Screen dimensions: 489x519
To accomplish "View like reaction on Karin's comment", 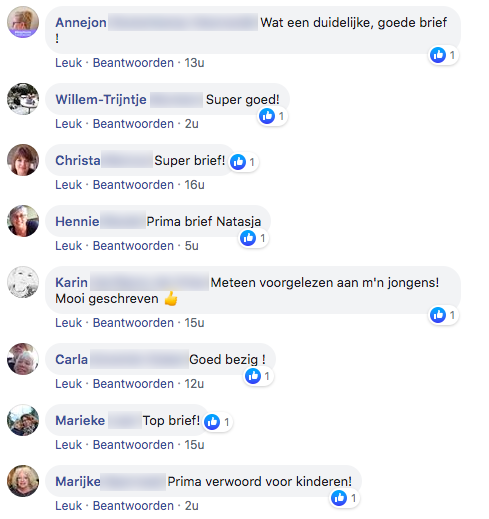I will 438,315.
